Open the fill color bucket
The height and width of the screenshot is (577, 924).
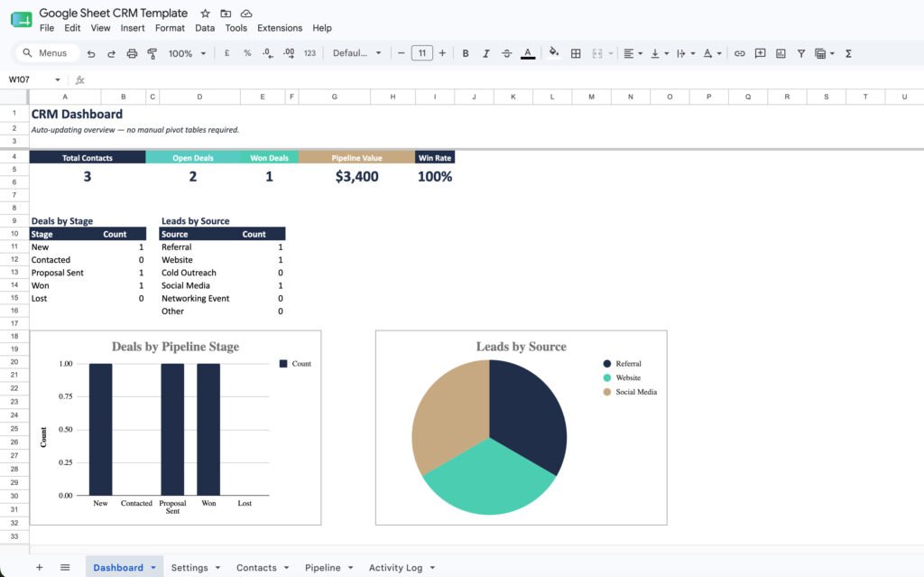554,52
